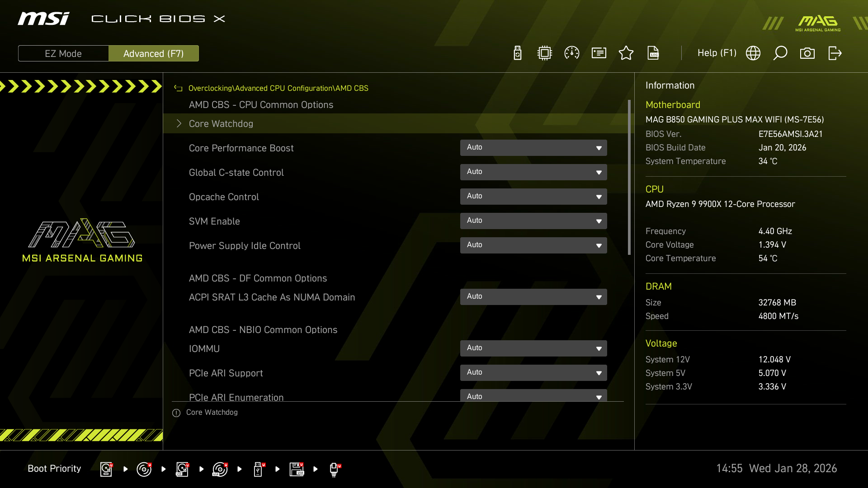
Task: Click the settings list vertical scrollbar
Action: click(x=629, y=177)
